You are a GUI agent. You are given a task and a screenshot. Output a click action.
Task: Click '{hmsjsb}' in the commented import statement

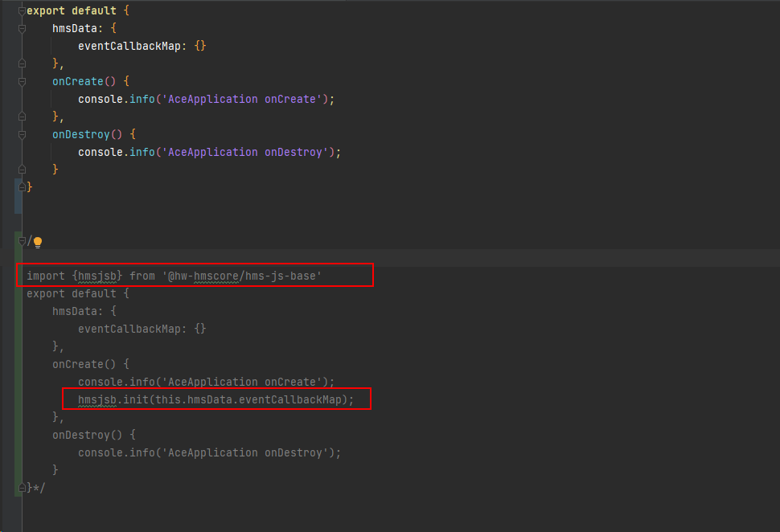pos(97,276)
